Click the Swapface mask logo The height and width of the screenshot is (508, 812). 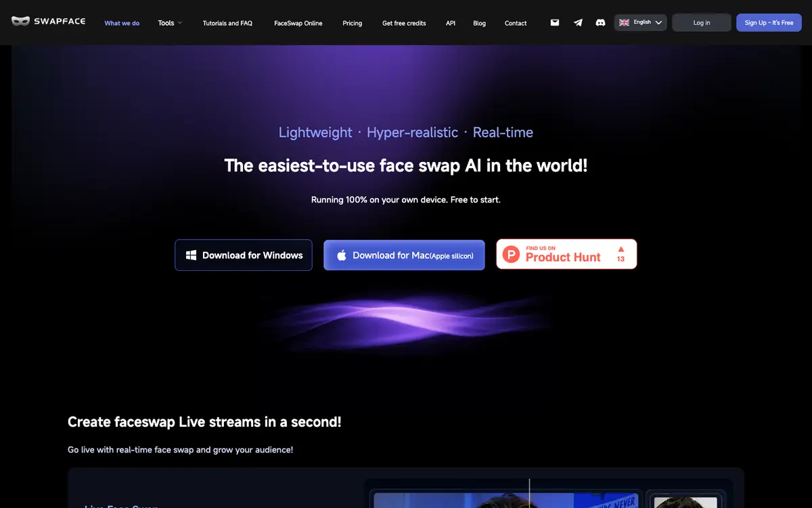point(21,21)
